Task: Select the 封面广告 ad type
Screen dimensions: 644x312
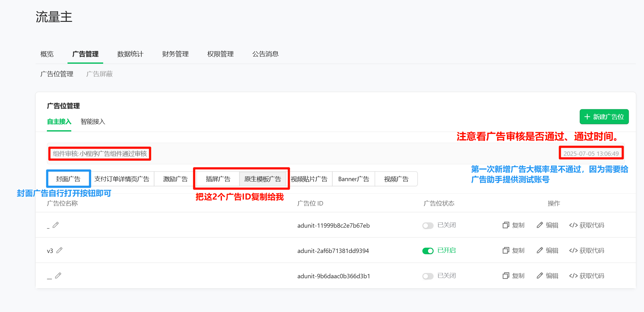Action: tap(68, 179)
